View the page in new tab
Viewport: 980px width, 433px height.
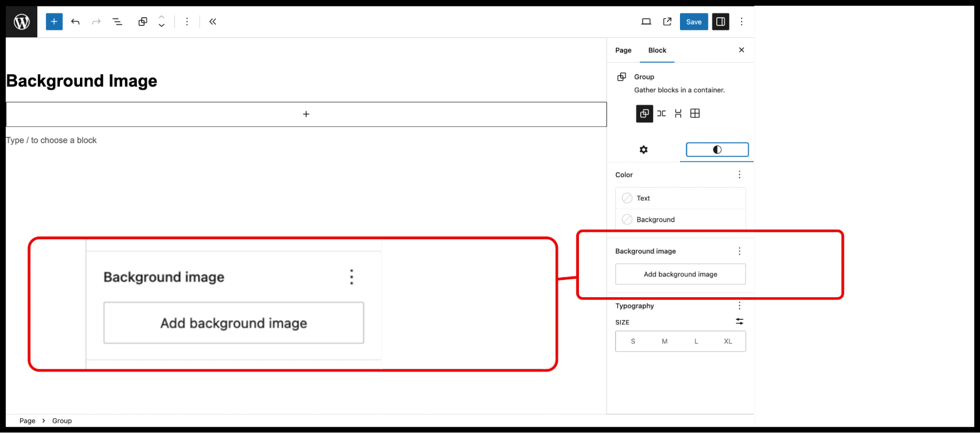[667, 22]
